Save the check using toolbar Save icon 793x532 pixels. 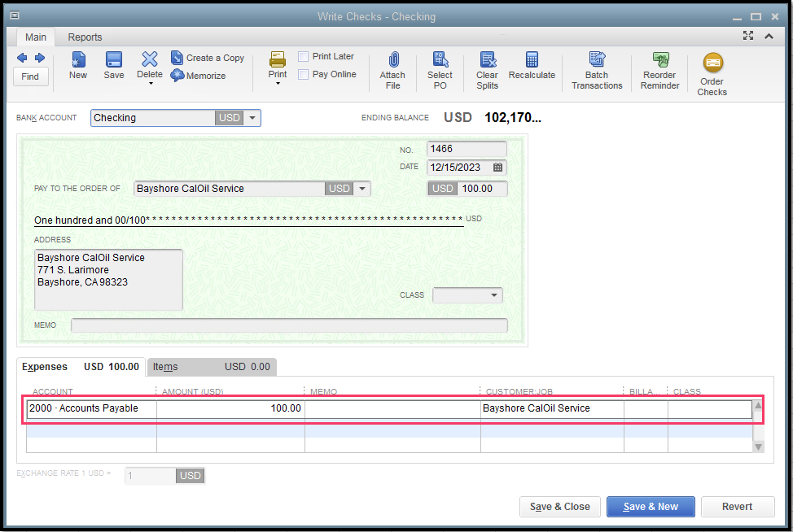point(114,65)
